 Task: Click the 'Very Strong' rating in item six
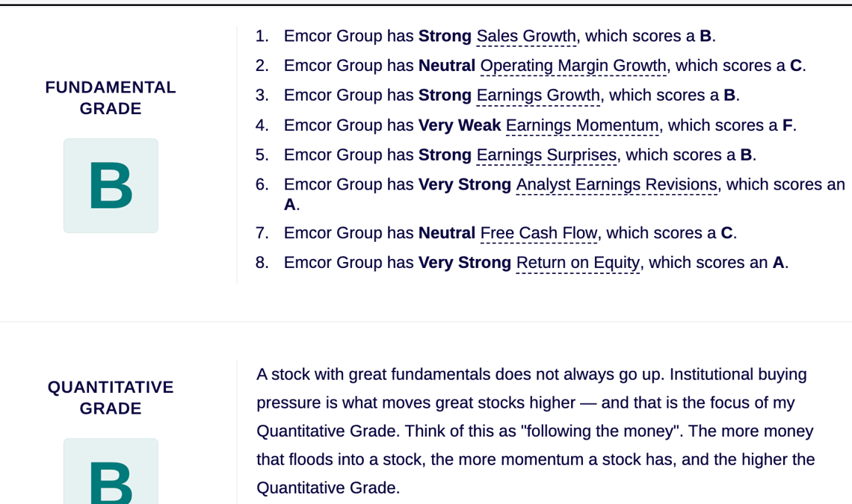[465, 184]
